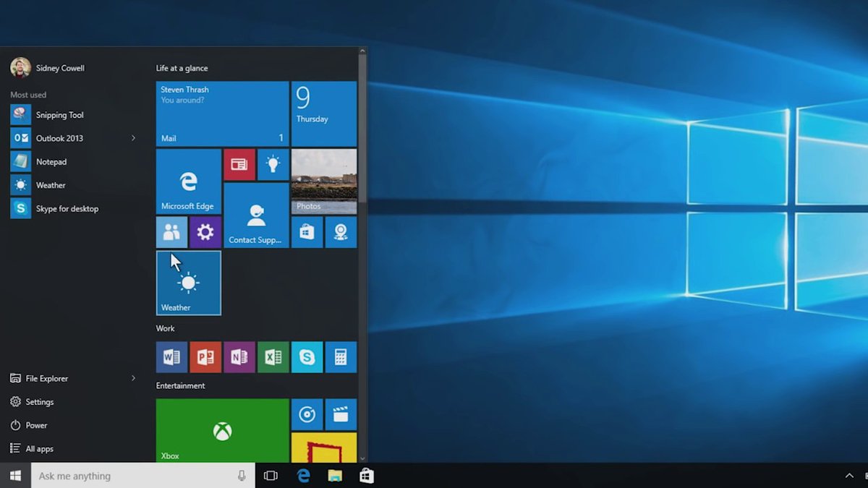Open Sidney Cowell account options
868x488 pixels.
click(47, 67)
